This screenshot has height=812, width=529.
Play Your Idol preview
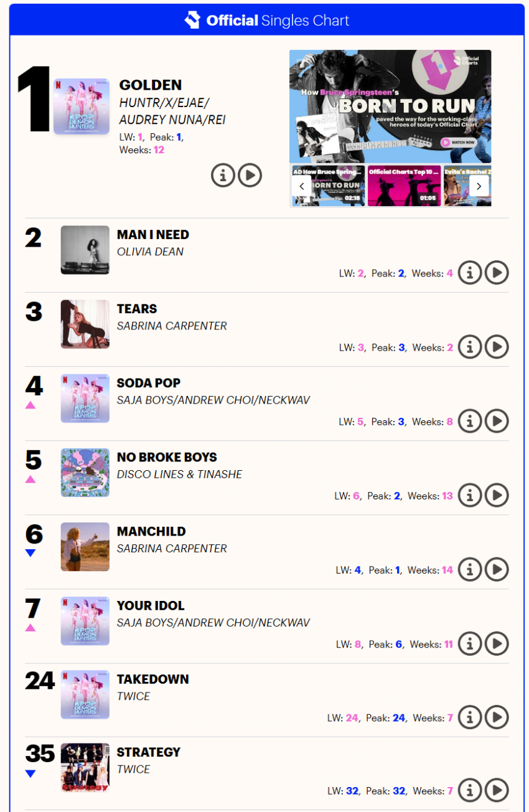[x=497, y=644]
